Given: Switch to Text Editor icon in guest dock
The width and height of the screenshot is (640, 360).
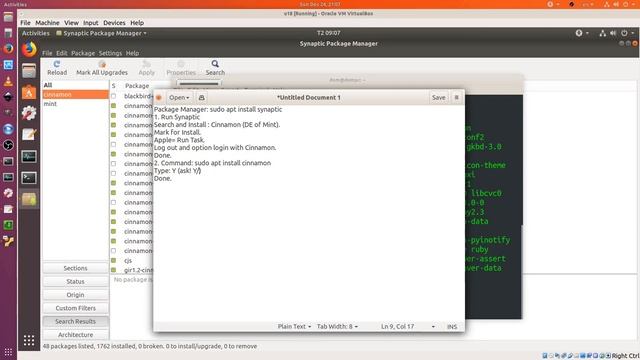Looking at the screenshot, I should [29, 135].
